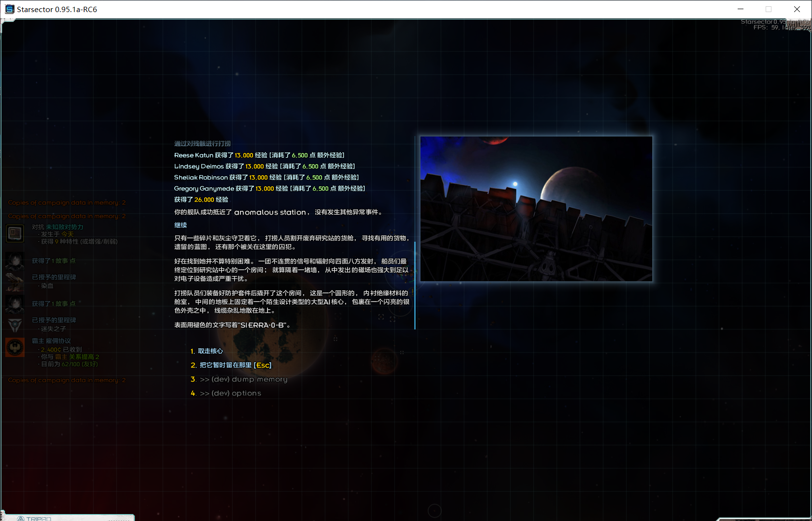Click the blue 继续 continue text
This screenshot has height=521, width=812.
[x=181, y=225]
